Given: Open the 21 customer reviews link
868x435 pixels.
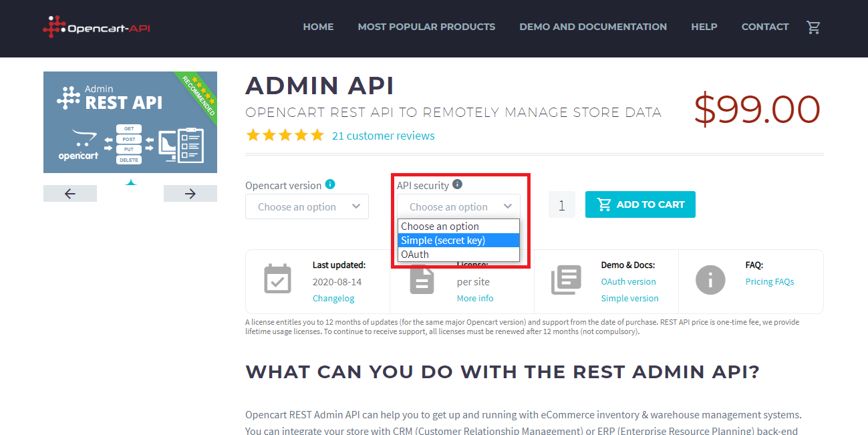Looking at the screenshot, I should (383, 136).
